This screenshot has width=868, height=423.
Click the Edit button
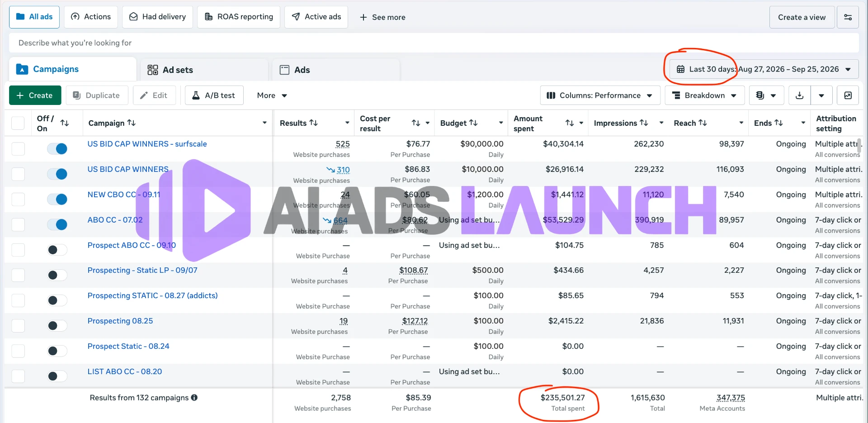tap(154, 95)
